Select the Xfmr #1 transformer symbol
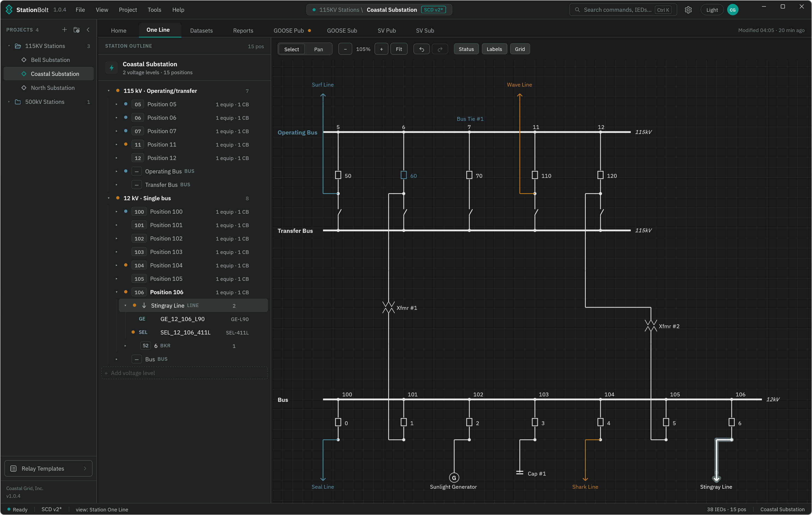 388,307
